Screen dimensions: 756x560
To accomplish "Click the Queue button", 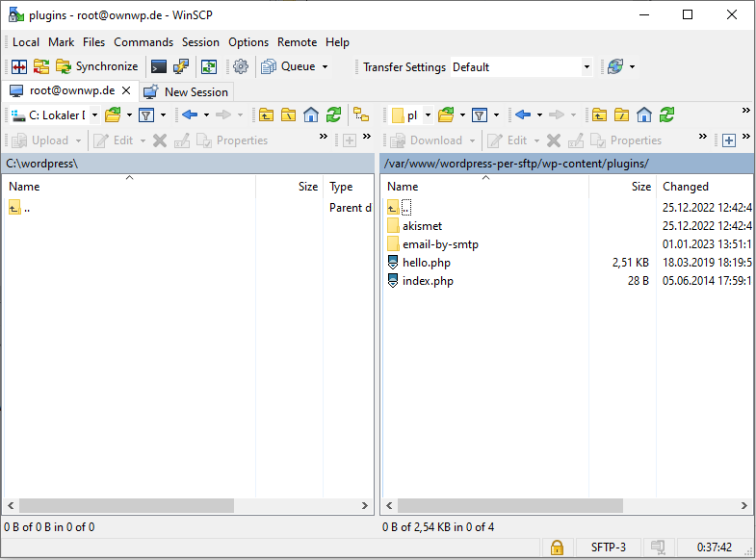I will (x=288, y=66).
